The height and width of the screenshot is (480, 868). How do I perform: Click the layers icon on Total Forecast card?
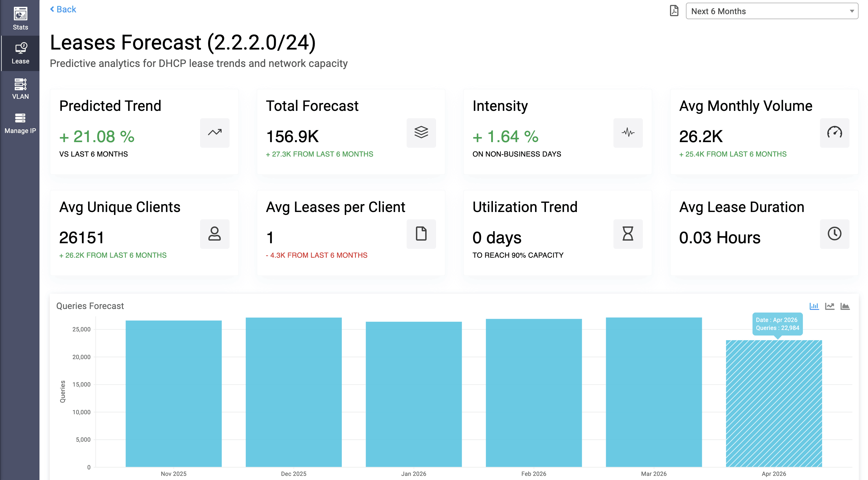pyautogui.click(x=421, y=133)
